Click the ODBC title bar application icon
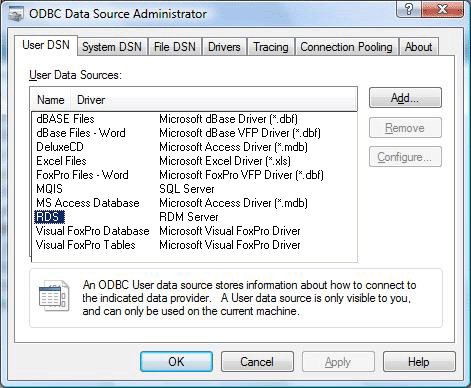471x388 pixels. pyautogui.click(x=16, y=14)
